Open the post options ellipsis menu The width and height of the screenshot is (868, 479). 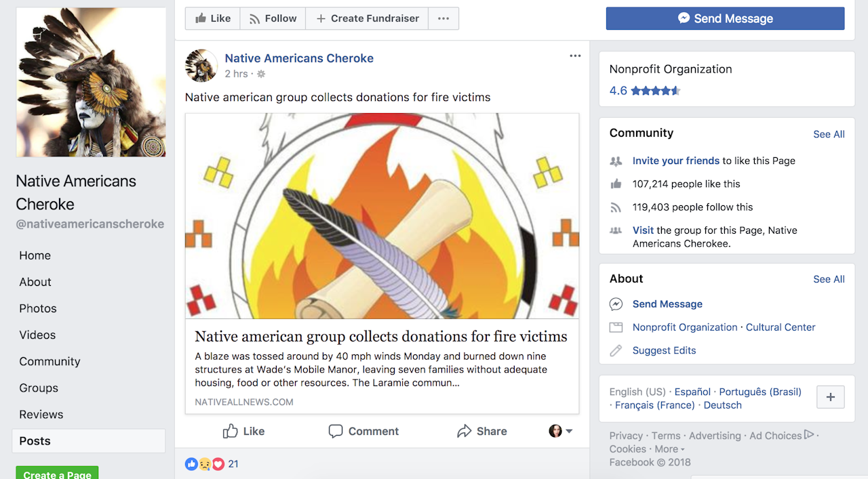click(575, 56)
